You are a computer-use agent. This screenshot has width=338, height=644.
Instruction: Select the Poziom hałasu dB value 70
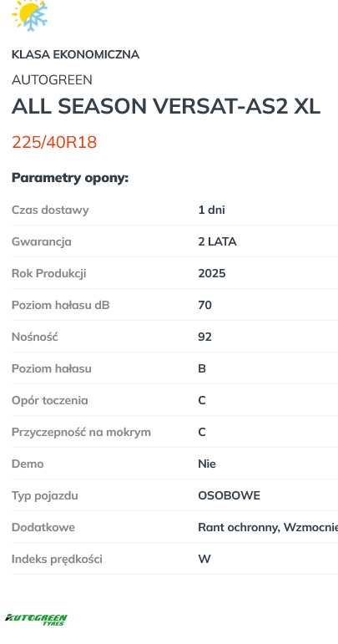(x=204, y=305)
